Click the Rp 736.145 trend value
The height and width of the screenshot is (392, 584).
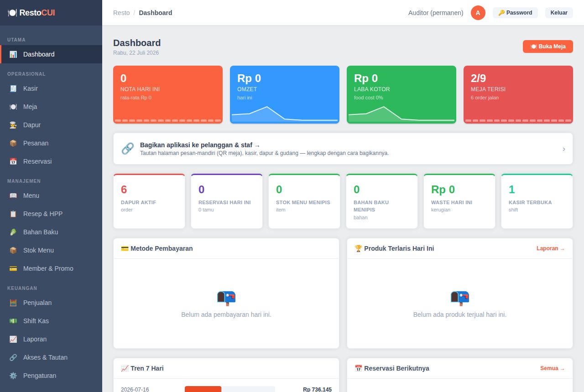pos(317,389)
